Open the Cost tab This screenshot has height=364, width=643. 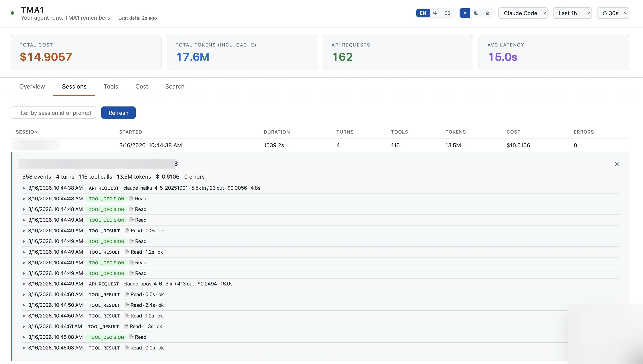click(x=142, y=86)
